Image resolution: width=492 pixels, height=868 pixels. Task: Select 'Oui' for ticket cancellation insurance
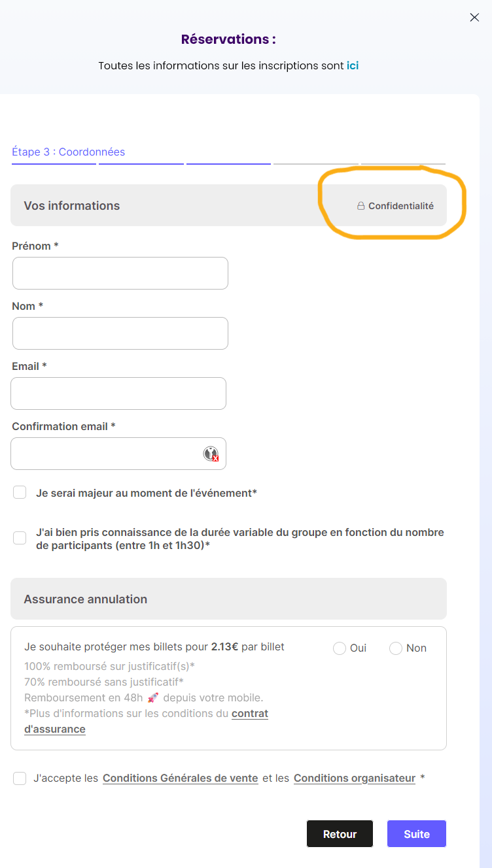[x=340, y=648]
